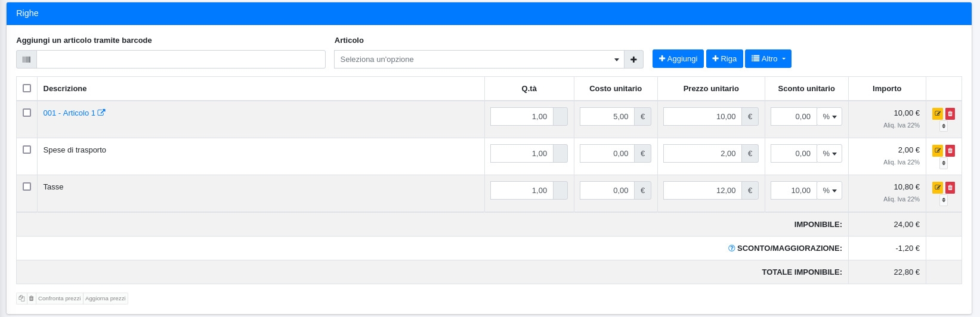Click the duplicate rows icon at bottom left
Image resolution: width=980 pixels, height=317 pixels.
[21, 299]
